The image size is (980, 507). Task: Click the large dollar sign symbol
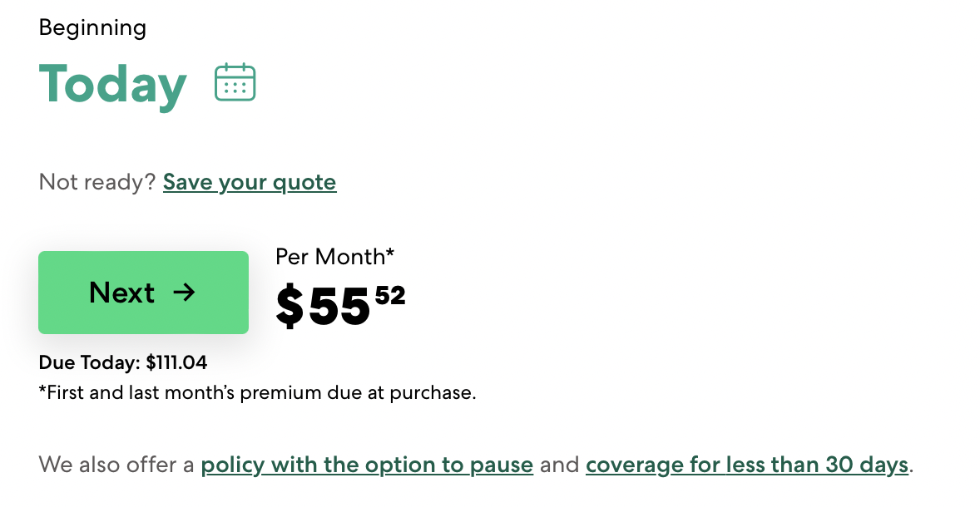(x=290, y=307)
